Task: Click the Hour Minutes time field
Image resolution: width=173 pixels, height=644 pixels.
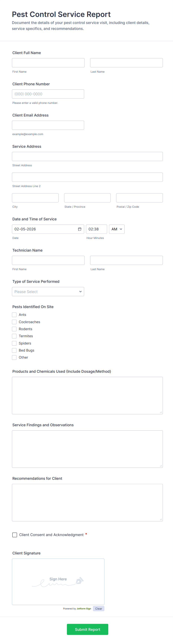Action: 96,229
